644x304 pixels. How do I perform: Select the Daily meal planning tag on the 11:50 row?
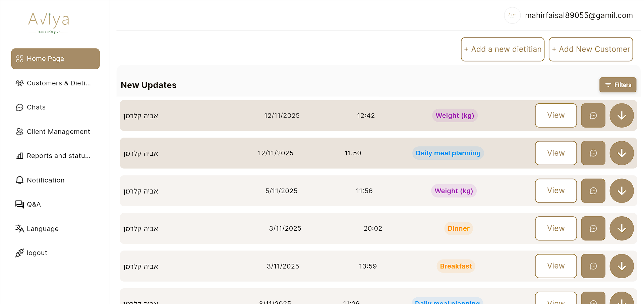tap(448, 153)
